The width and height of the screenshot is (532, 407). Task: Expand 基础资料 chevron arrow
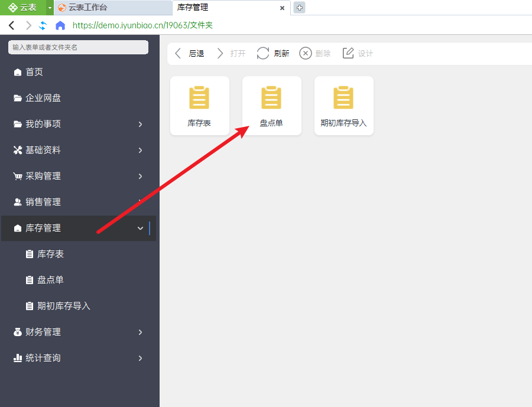coord(141,150)
